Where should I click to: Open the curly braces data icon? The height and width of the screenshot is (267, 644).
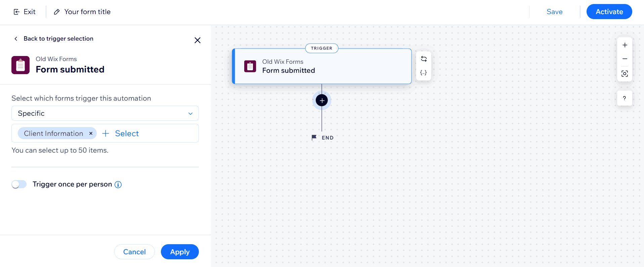[424, 73]
